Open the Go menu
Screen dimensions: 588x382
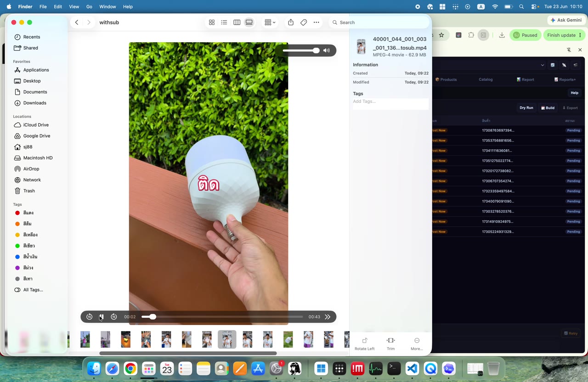pos(89,7)
